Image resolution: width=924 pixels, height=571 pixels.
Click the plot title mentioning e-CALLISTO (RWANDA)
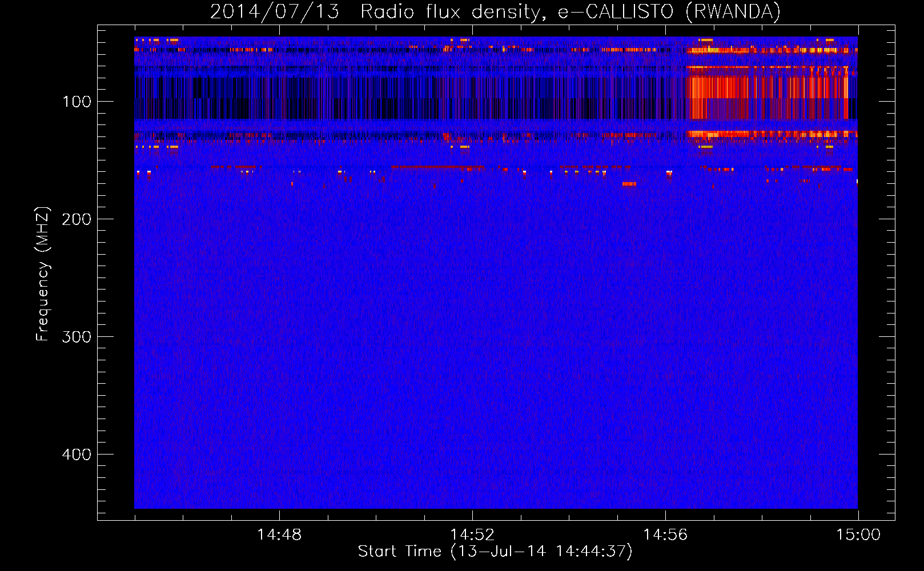click(495, 11)
